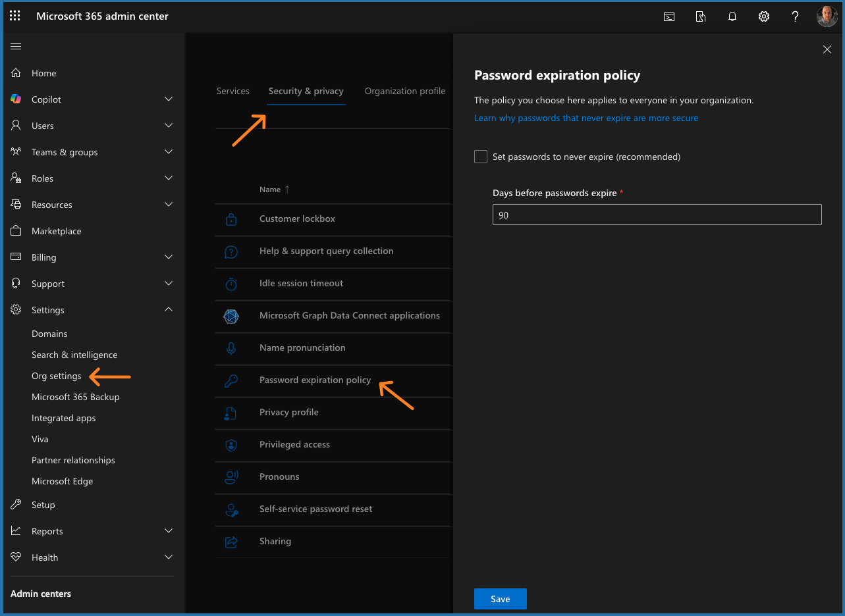Switch to the Services tab
Image resolution: width=845 pixels, height=616 pixels.
233,91
